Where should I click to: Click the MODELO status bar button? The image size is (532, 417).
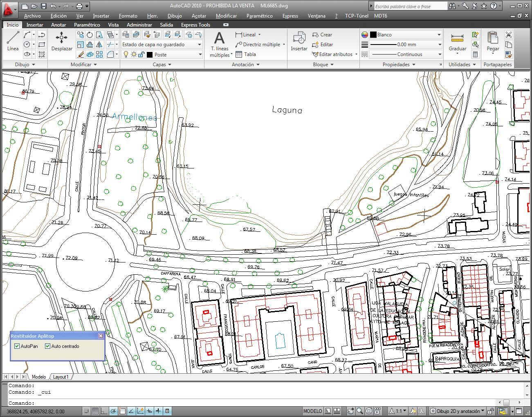(312, 411)
